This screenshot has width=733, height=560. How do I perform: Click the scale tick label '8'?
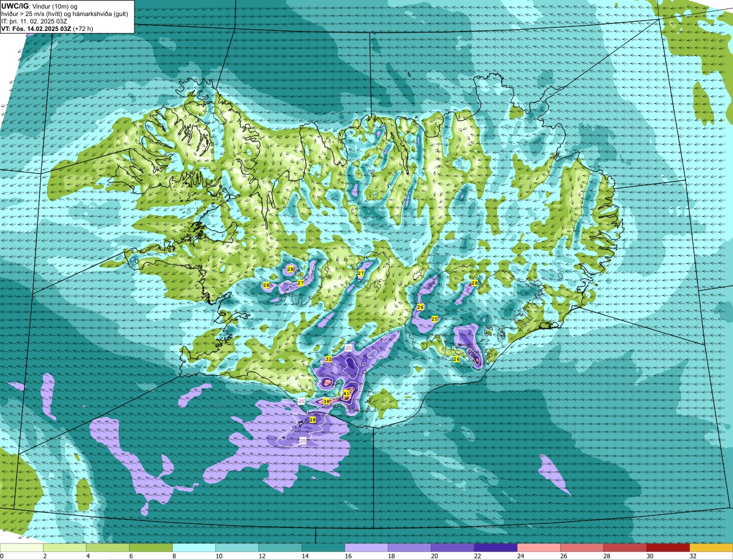(x=173, y=556)
